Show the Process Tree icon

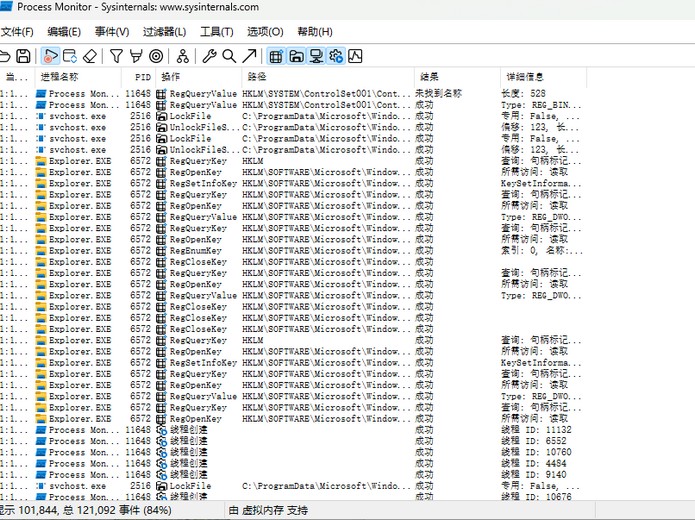pyautogui.click(x=182, y=56)
